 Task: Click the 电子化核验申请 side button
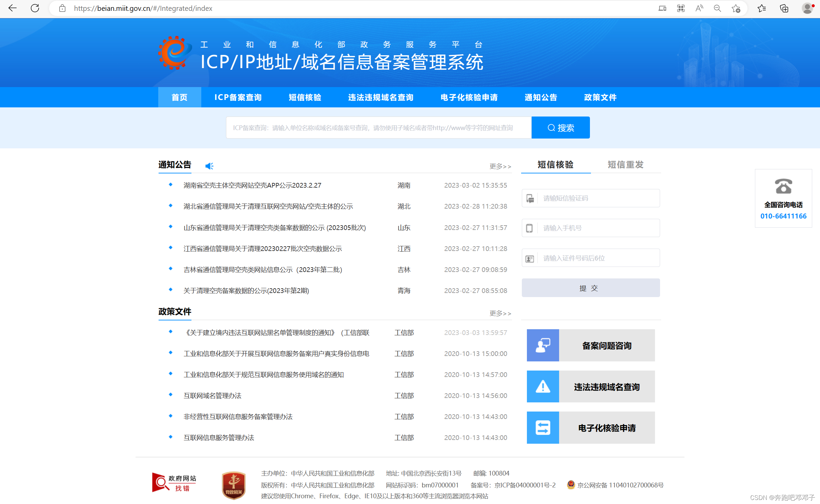591,427
